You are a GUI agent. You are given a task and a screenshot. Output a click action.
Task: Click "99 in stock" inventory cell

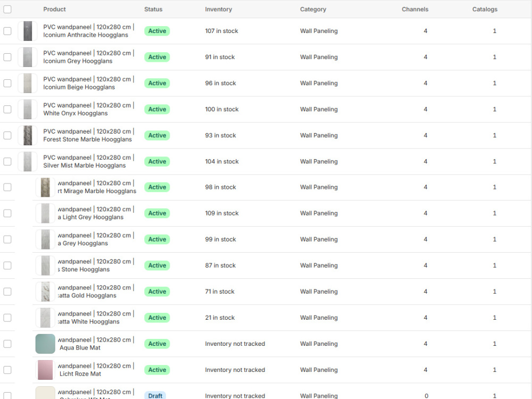[221, 239]
